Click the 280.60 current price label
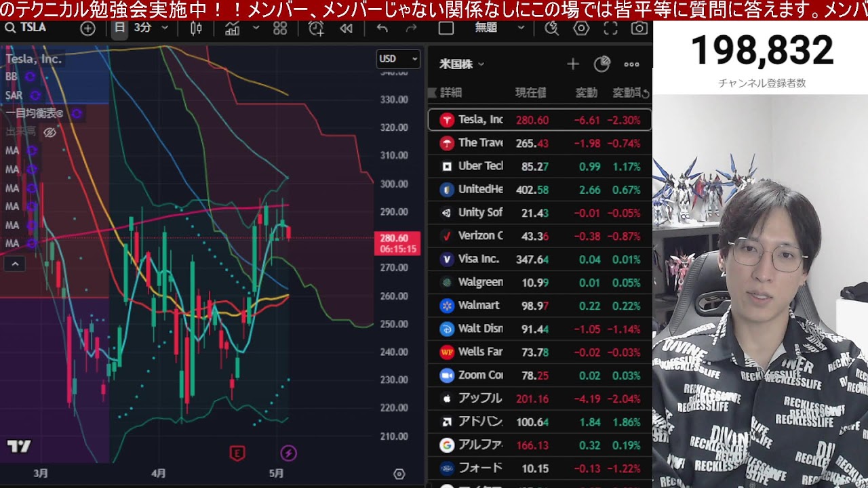The height and width of the screenshot is (488, 868). (398, 243)
